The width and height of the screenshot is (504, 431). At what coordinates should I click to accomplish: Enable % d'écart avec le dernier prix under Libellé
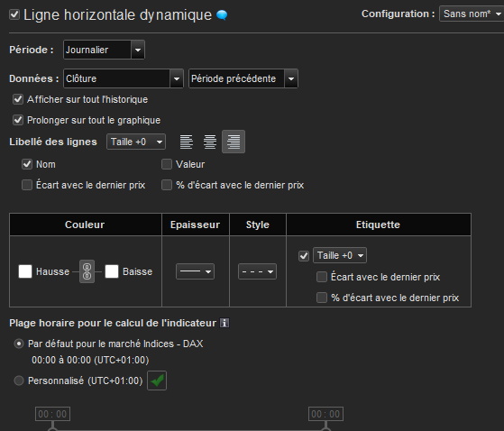[167, 185]
